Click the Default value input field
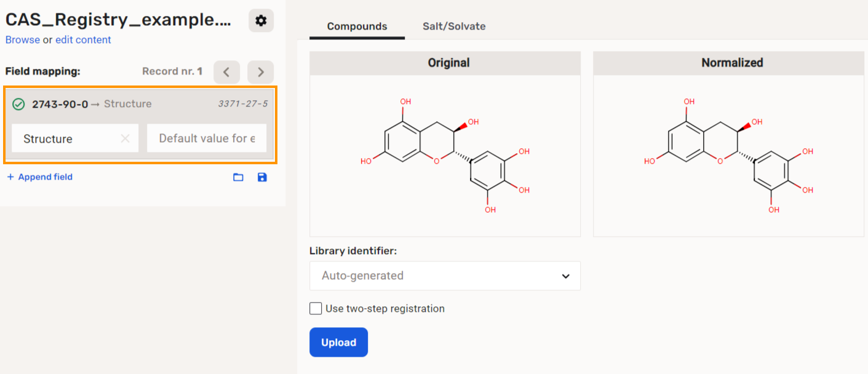This screenshot has width=868, height=374. [x=206, y=139]
